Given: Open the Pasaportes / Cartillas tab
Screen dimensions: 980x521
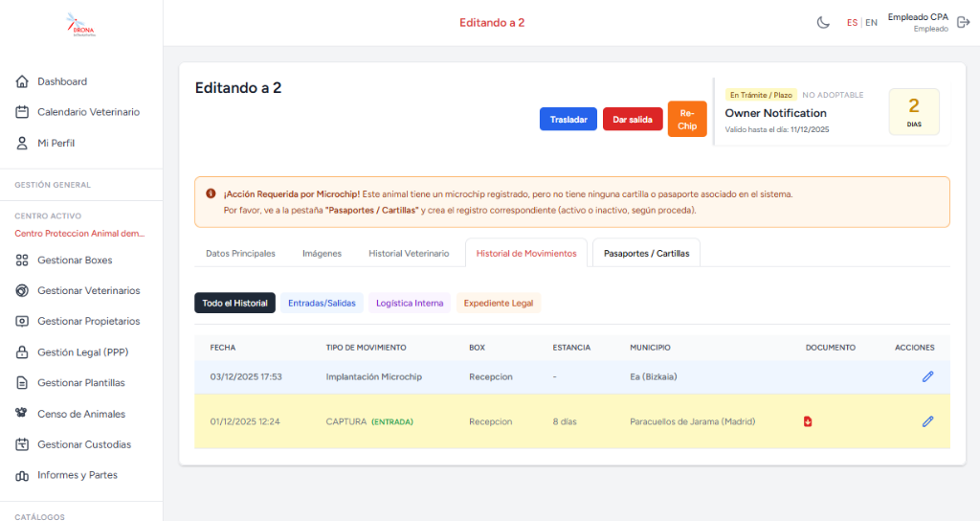Looking at the screenshot, I should [646, 253].
